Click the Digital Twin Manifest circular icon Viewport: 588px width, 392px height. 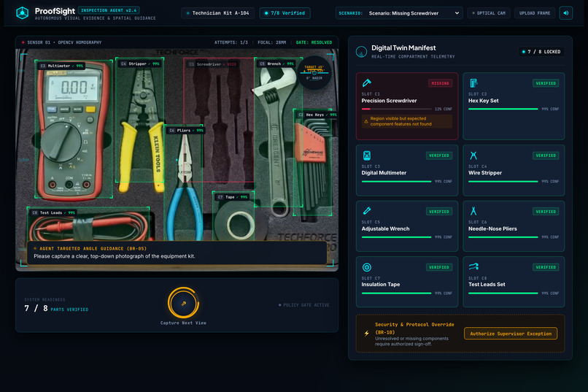361,52
